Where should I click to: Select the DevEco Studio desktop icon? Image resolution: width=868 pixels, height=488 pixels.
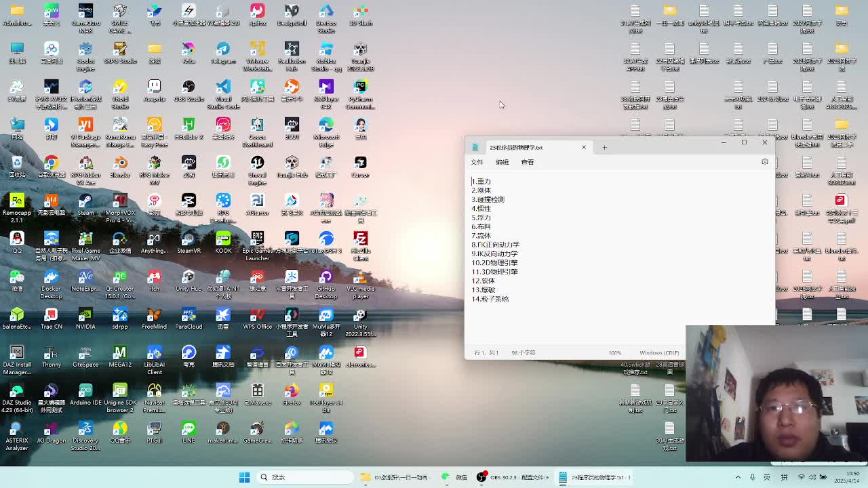click(326, 18)
